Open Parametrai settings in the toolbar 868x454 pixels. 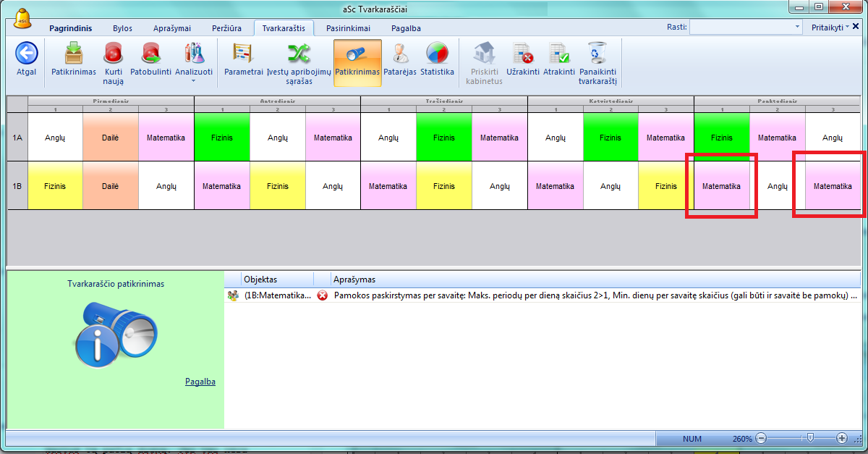pyautogui.click(x=243, y=54)
